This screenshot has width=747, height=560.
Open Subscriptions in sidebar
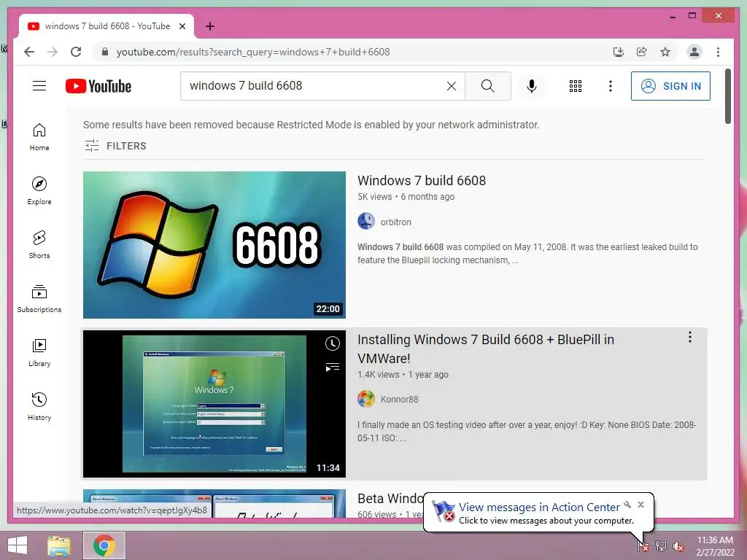(x=39, y=298)
